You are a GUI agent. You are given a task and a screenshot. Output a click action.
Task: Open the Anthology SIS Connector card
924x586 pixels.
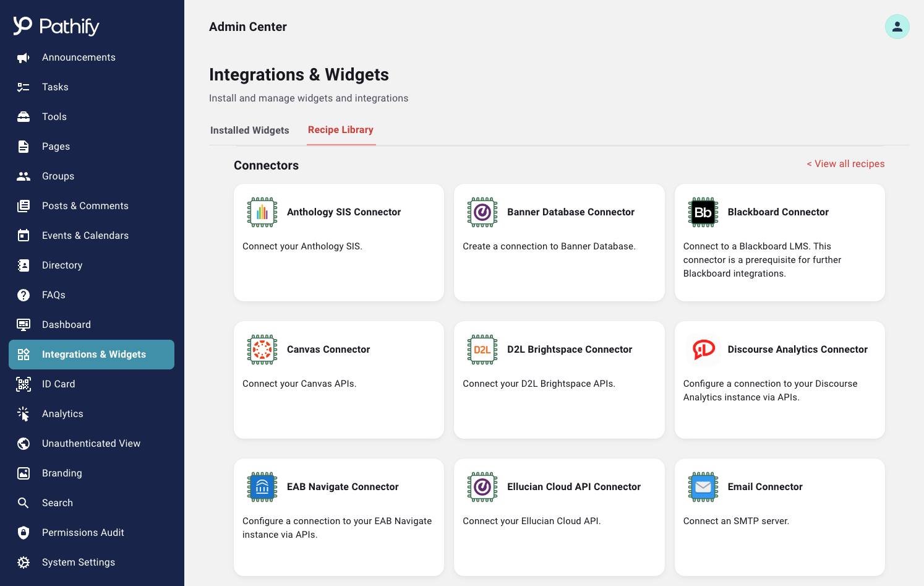(x=339, y=243)
